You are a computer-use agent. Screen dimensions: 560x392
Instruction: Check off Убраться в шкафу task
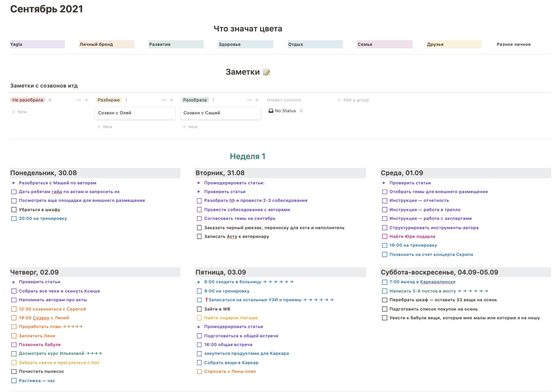(14, 210)
